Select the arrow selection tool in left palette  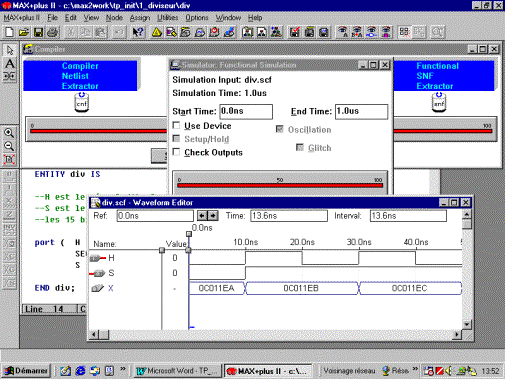(x=10, y=50)
